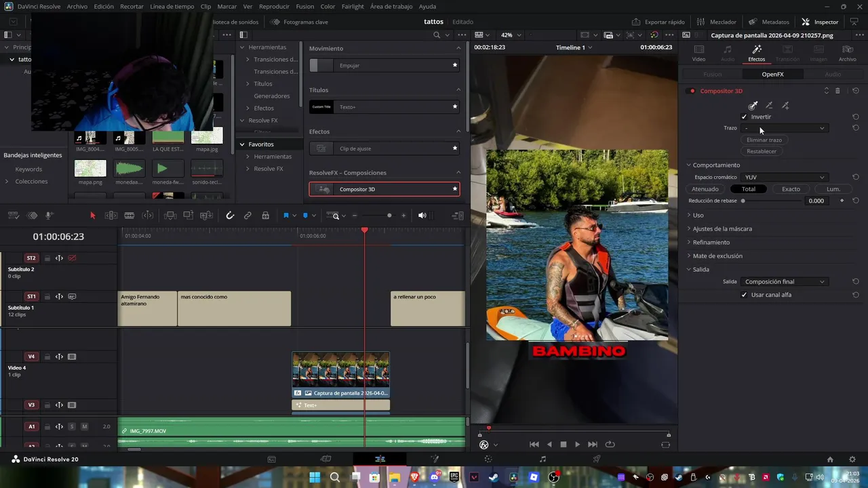Click timeline zoom plus button
The height and width of the screenshot is (488, 868).
pos(403,216)
